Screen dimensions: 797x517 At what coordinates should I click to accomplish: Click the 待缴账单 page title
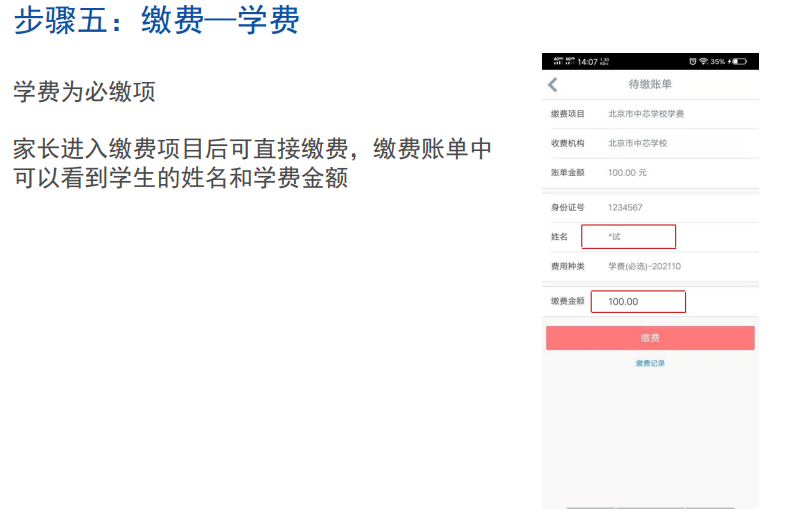point(650,85)
